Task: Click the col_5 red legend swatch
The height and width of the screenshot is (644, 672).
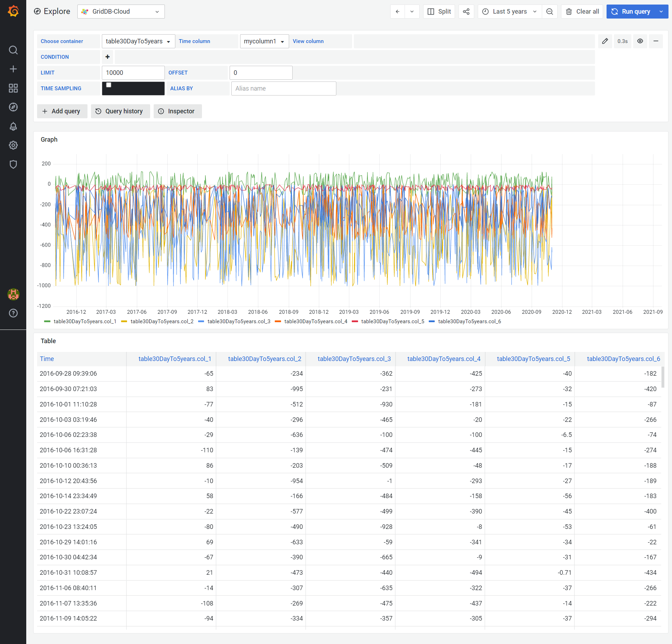Action: 355,321
